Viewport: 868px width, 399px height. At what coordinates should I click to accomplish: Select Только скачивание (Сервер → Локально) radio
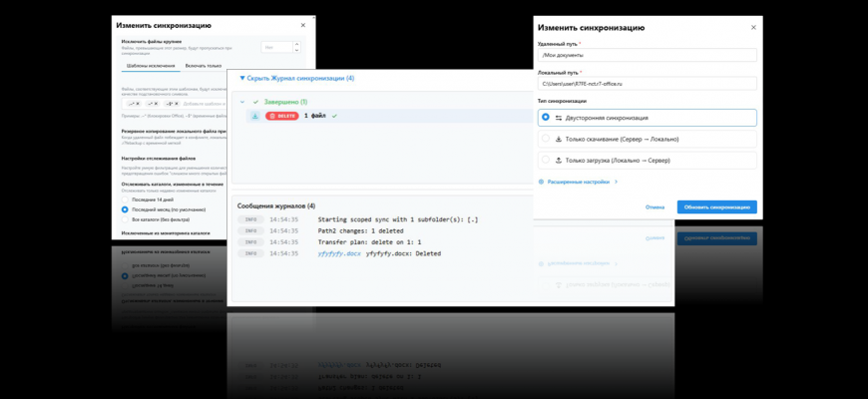coord(546,139)
